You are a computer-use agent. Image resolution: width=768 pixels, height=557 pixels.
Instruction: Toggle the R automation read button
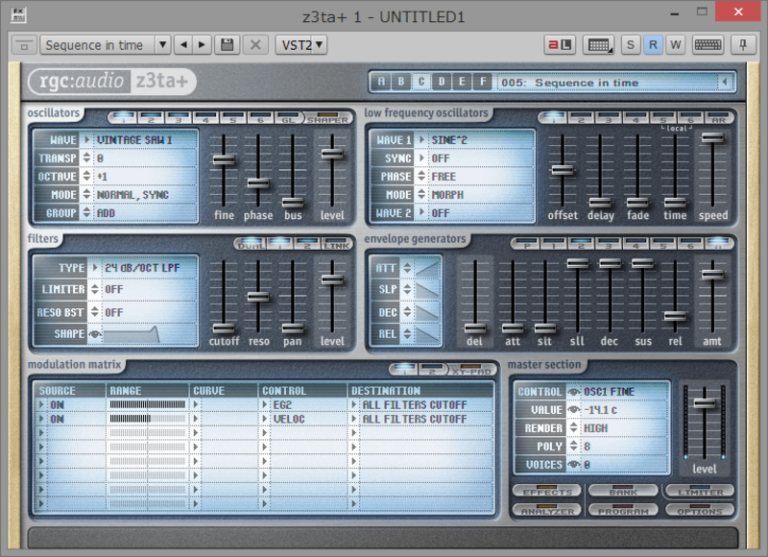pyautogui.click(x=653, y=45)
